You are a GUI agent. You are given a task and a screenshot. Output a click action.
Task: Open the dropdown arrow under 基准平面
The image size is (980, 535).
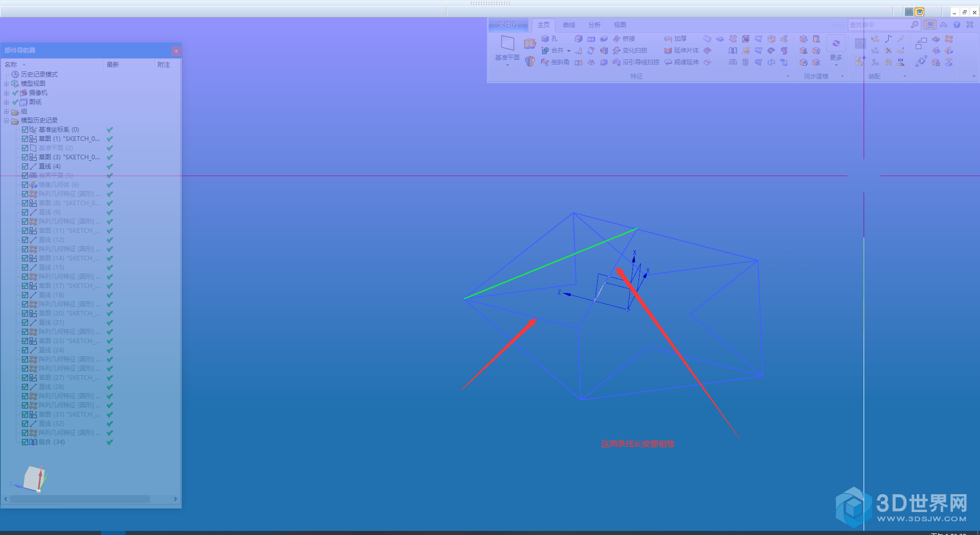507,65
